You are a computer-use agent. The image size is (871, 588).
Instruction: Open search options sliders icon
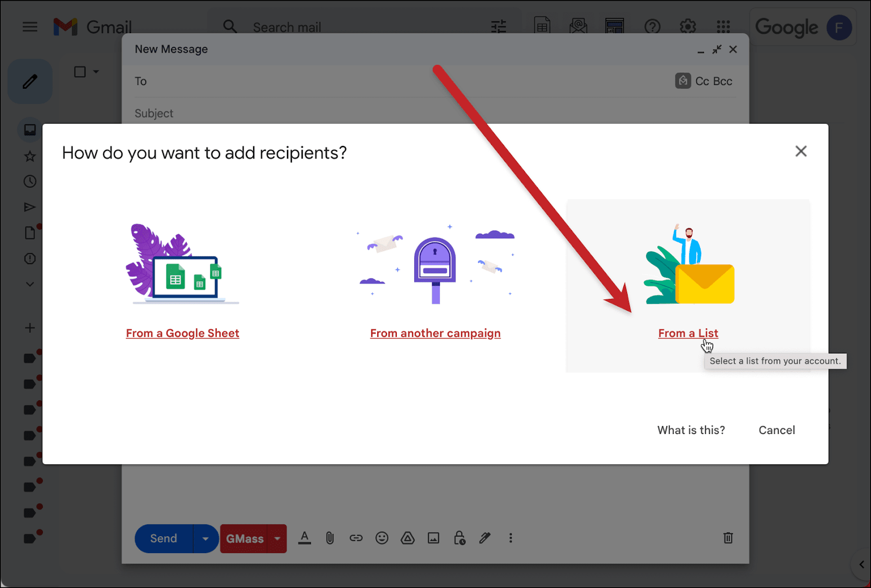click(499, 27)
